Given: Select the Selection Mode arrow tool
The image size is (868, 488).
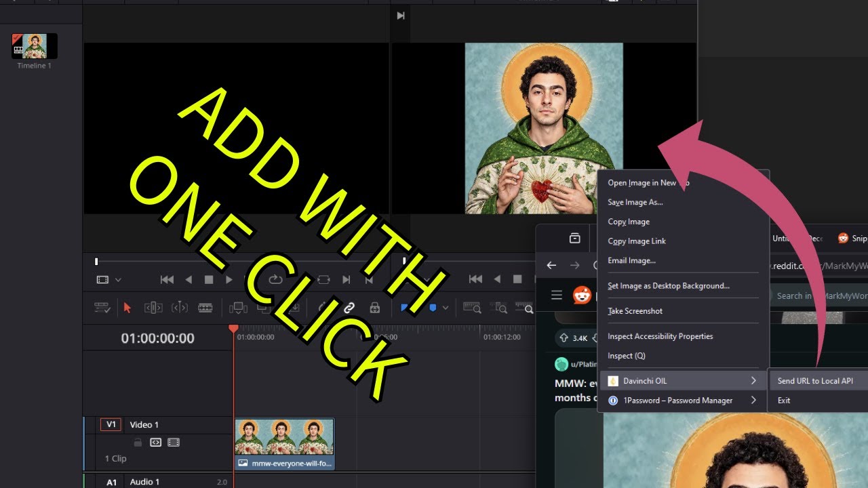Looking at the screenshot, I should coord(127,308).
